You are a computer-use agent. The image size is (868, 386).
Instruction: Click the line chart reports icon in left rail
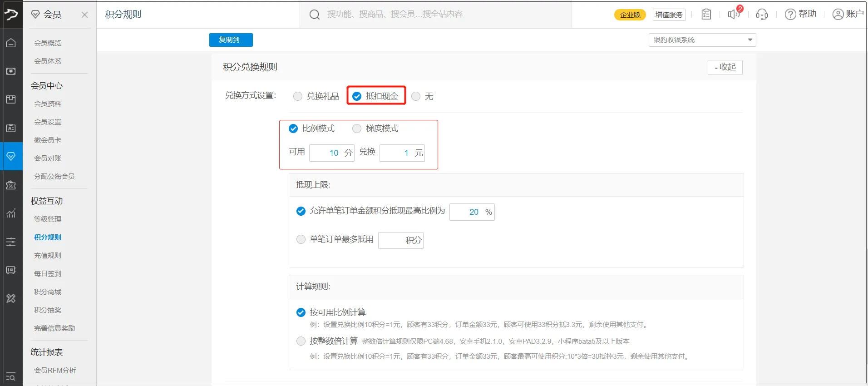tap(11, 213)
